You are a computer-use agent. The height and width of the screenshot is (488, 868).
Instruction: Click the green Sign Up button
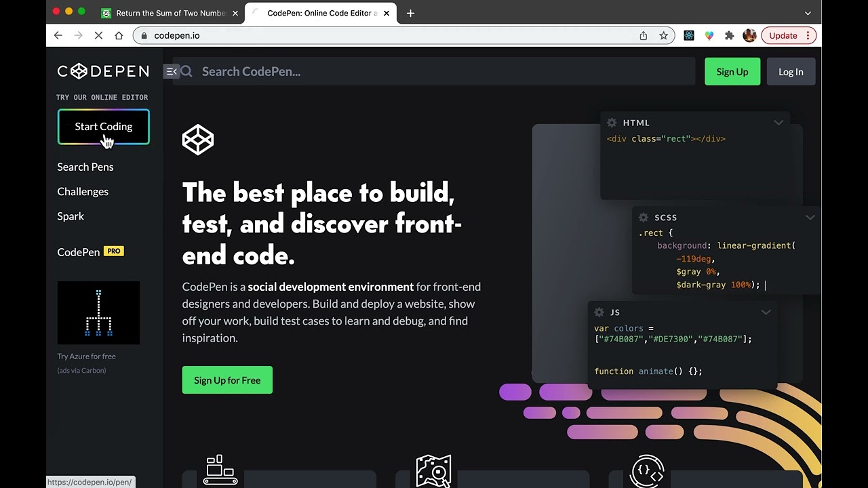tap(732, 72)
